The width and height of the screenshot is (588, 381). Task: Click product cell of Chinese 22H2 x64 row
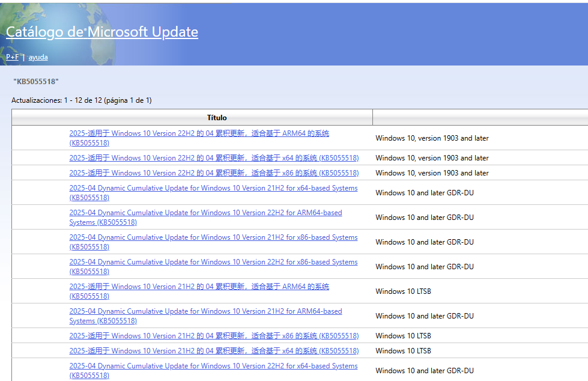point(432,158)
